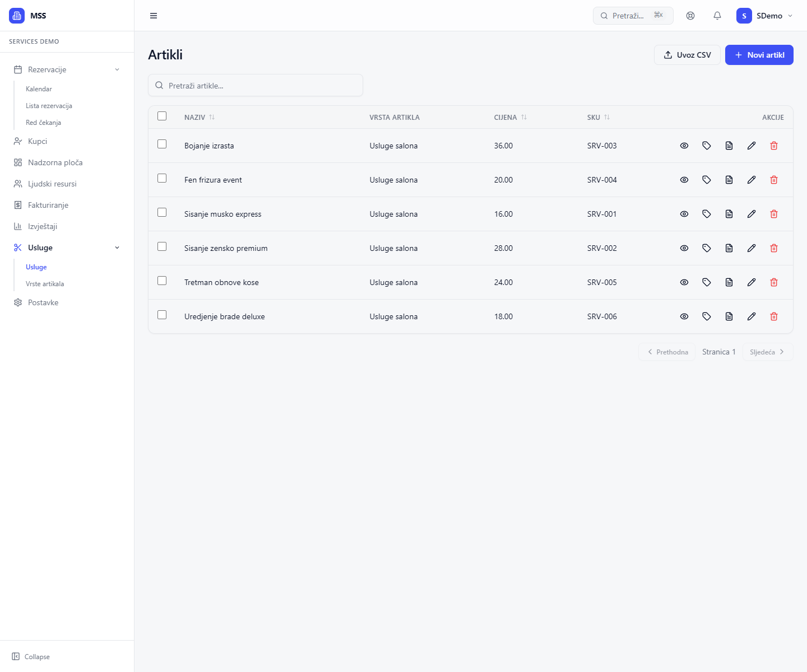Collapse the Usluge sidebar group chevron
This screenshot has height=672, width=807.
(x=117, y=248)
